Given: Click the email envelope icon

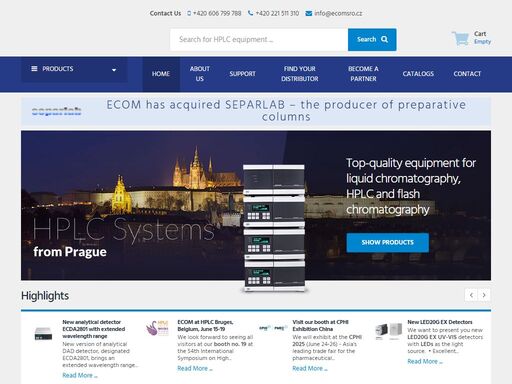Looking at the screenshot, I should click(309, 13).
